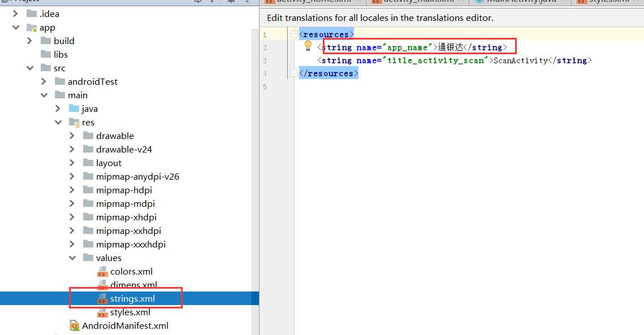Expand the drawable folder arrow
This screenshot has width=644, height=335.
tap(72, 136)
